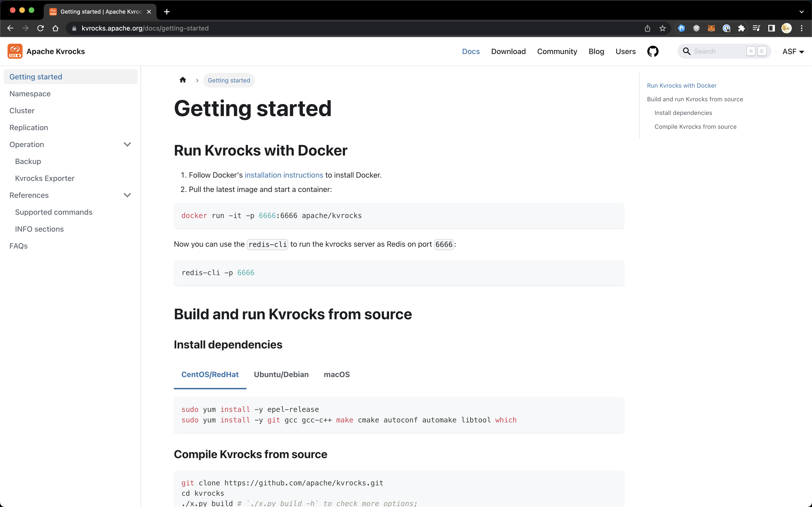Open the Docs nav item

coord(471,51)
